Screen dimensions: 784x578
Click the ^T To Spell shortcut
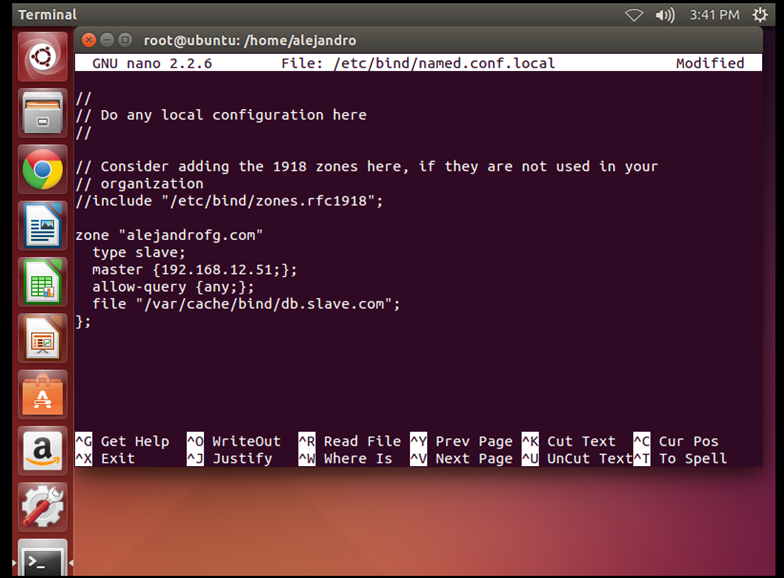(x=680, y=458)
